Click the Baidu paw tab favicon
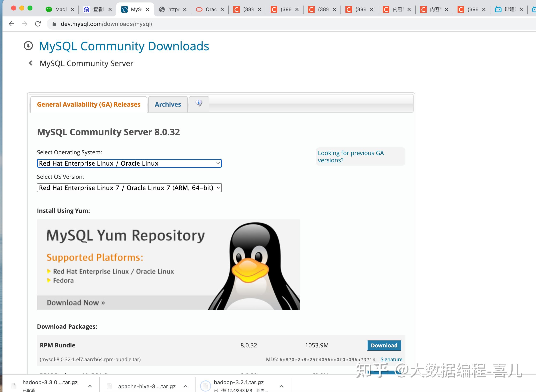536x392 pixels. point(87,9)
